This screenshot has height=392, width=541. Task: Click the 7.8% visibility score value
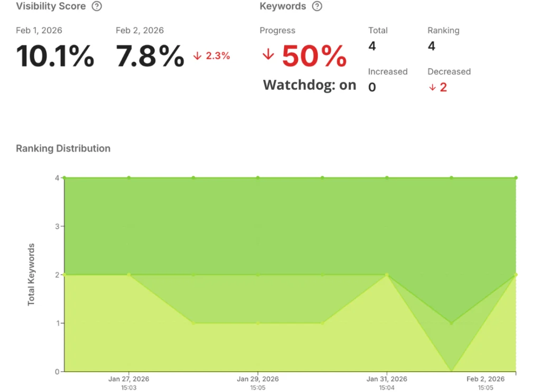[150, 56]
